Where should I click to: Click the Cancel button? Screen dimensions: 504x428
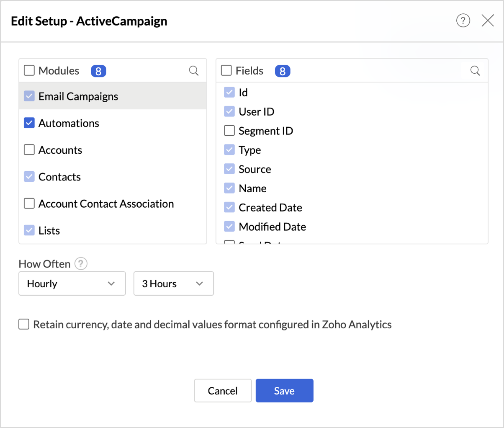tap(223, 391)
